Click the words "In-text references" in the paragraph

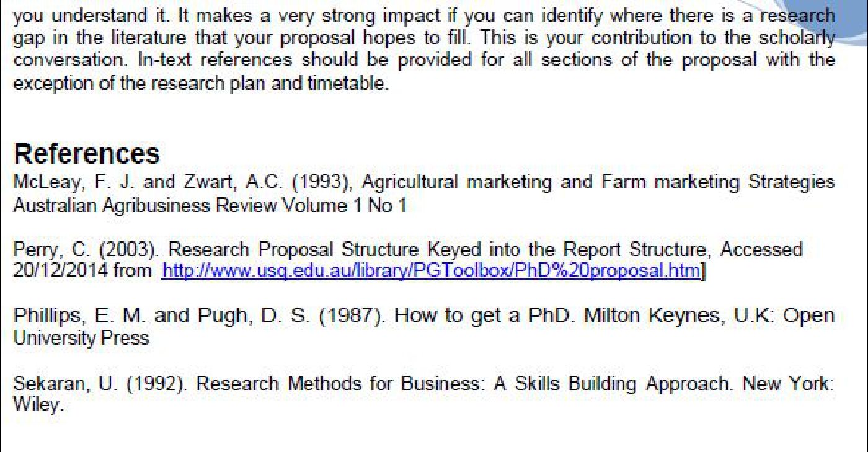point(211,61)
